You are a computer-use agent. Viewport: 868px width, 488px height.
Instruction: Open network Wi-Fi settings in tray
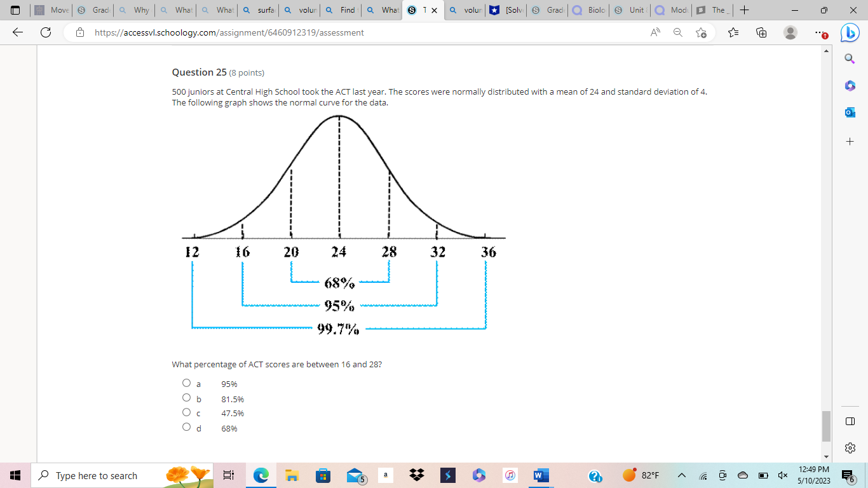click(703, 475)
